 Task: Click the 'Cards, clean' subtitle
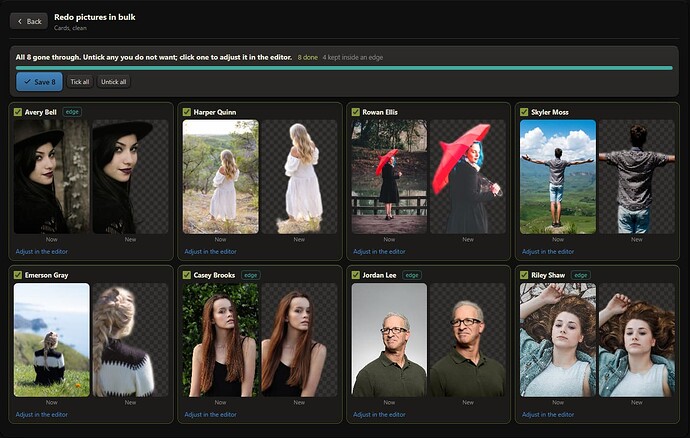point(70,28)
